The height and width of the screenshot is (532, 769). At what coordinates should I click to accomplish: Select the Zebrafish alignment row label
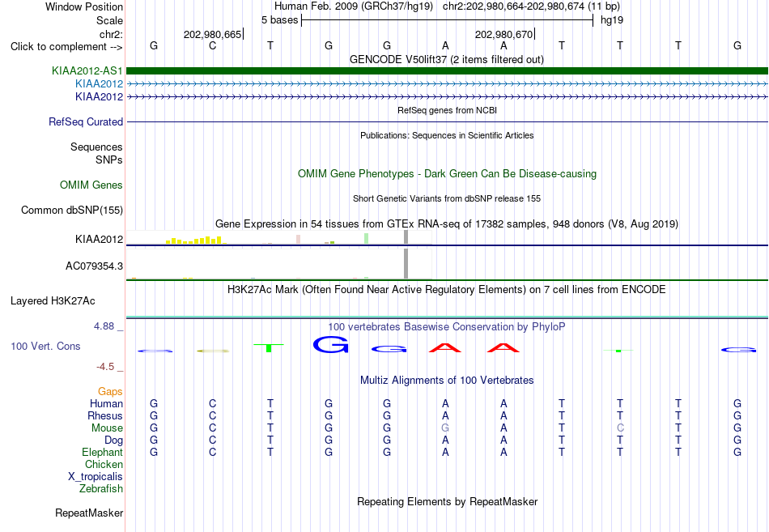click(101, 489)
